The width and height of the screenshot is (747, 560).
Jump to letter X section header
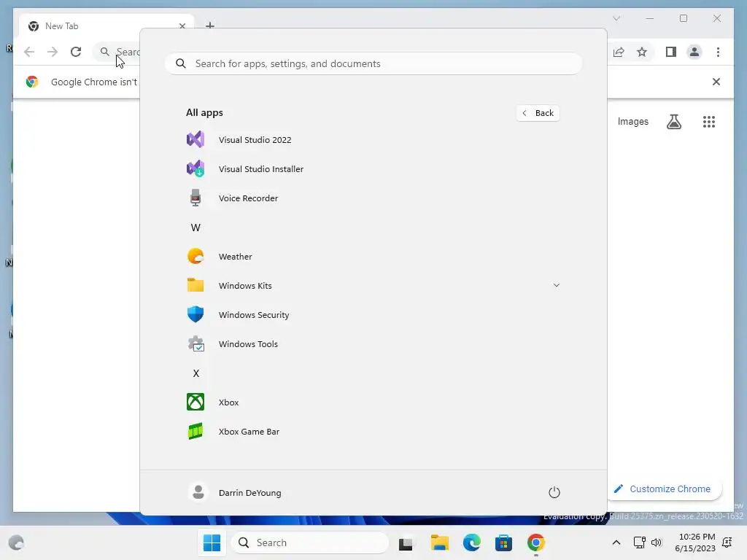click(x=196, y=373)
